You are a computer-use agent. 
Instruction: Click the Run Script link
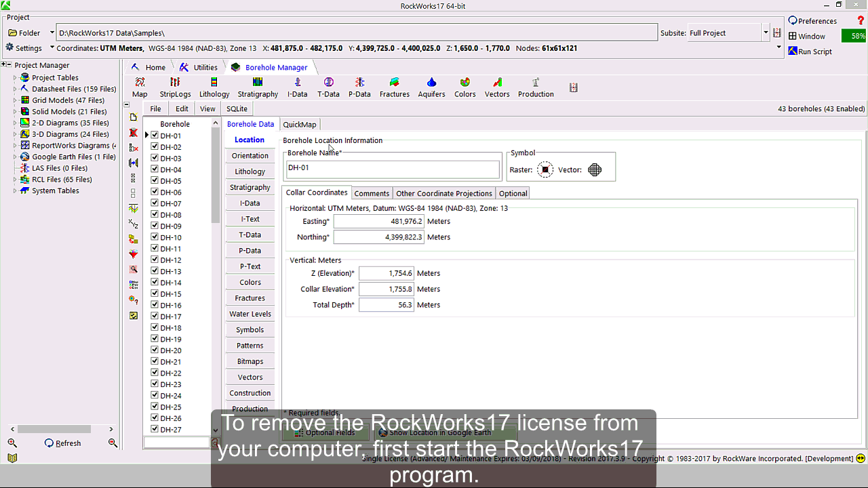pos(814,52)
